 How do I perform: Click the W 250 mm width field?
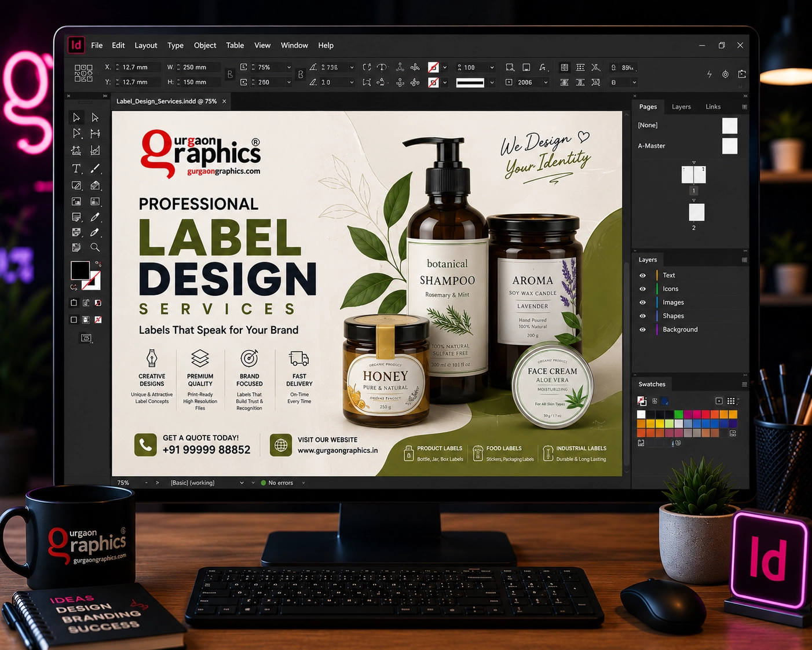click(x=197, y=67)
